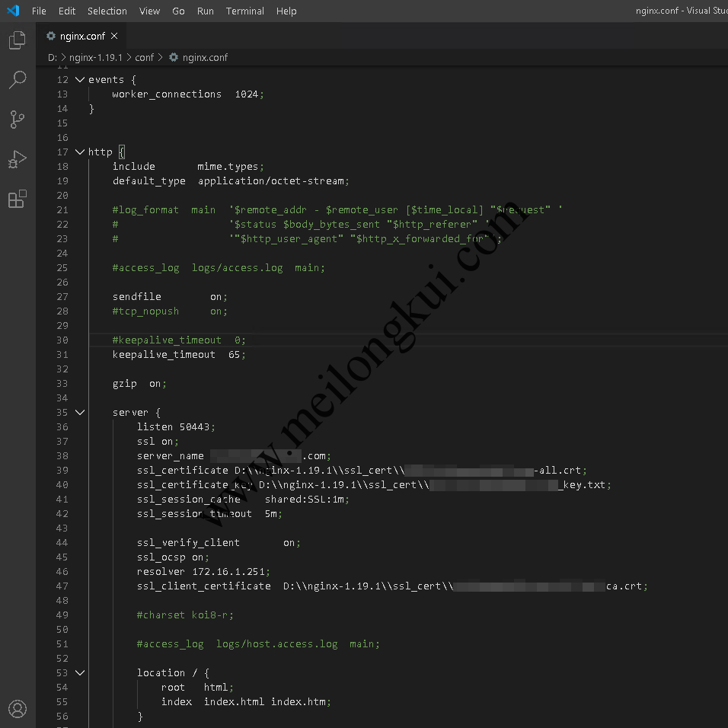The height and width of the screenshot is (728, 728).
Task: Click 'ssl_verify_client' directive
Action: (188, 542)
